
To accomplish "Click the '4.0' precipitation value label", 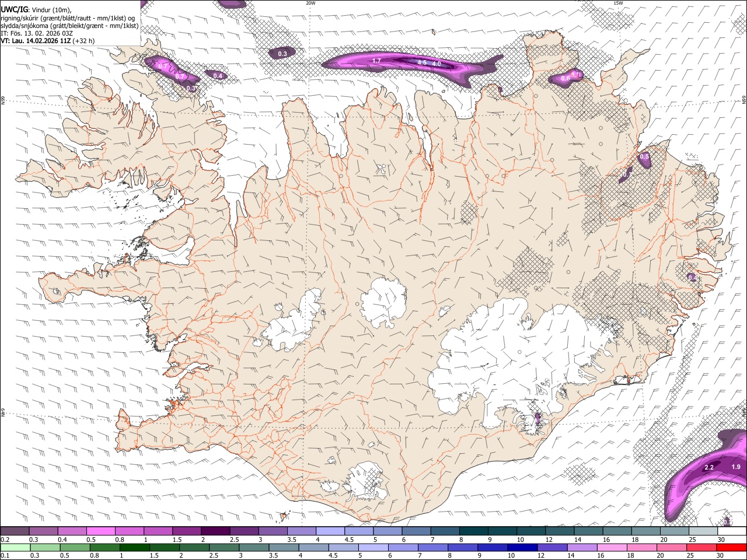I will coord(436,63).
